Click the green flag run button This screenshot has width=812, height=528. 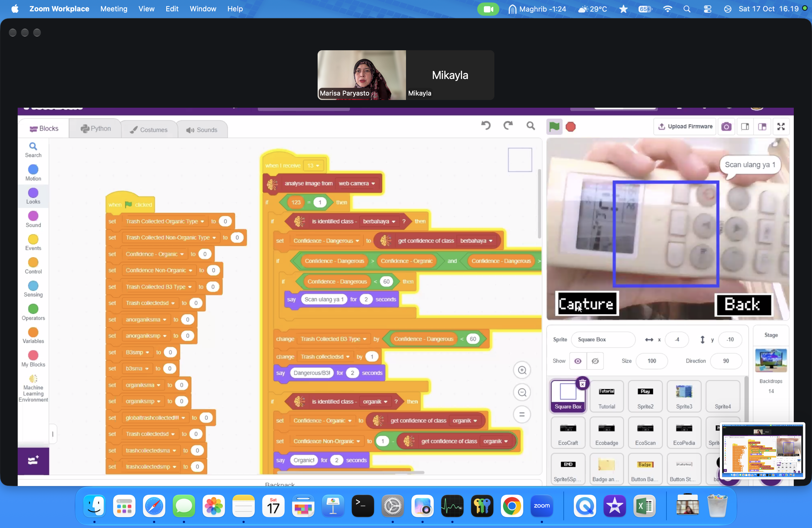(x=554, y=126)
